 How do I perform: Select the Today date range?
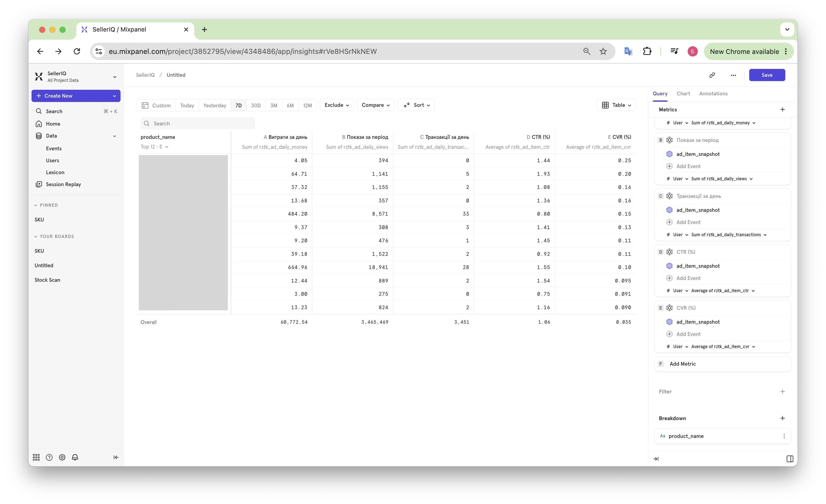[187, 105]
